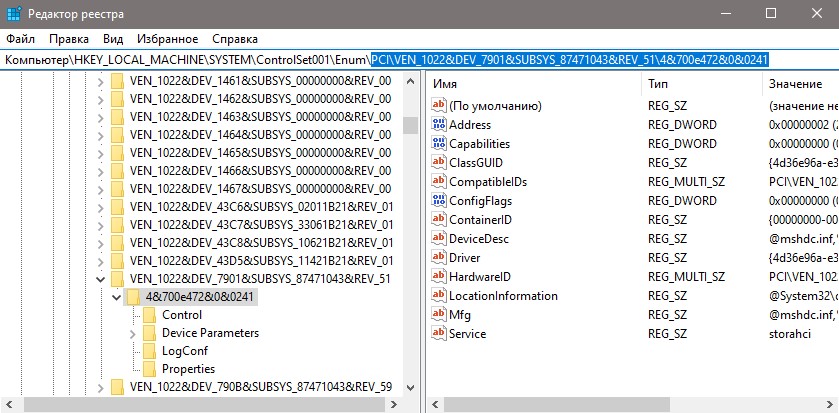Screen dimensions: 839x413
Task: Expand the VEN_1022&DEV_1464 key
Action: [x=100, y=135]
